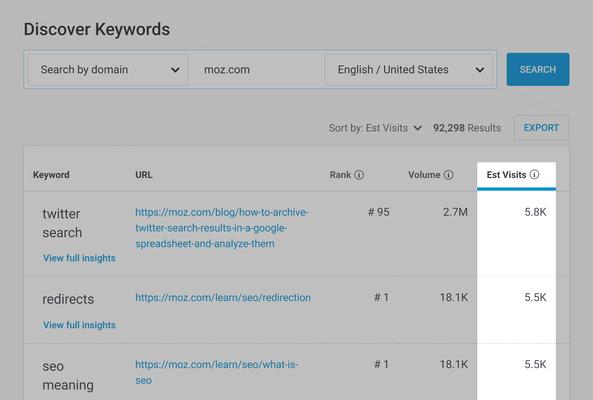The image size is (593, 400).
Task: Click the moz.com domain input field
Action: tap(256, 70)
